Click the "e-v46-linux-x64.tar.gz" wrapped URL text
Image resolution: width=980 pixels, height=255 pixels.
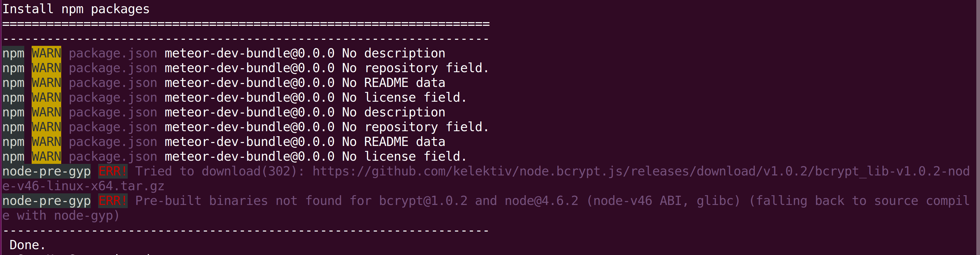coord(83,186)
